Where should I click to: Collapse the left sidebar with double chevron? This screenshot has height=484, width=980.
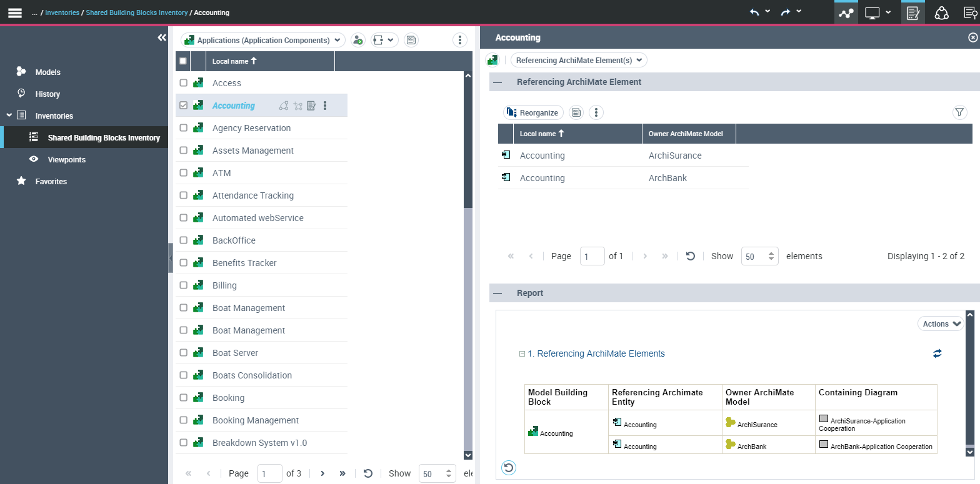click(162, 37)
